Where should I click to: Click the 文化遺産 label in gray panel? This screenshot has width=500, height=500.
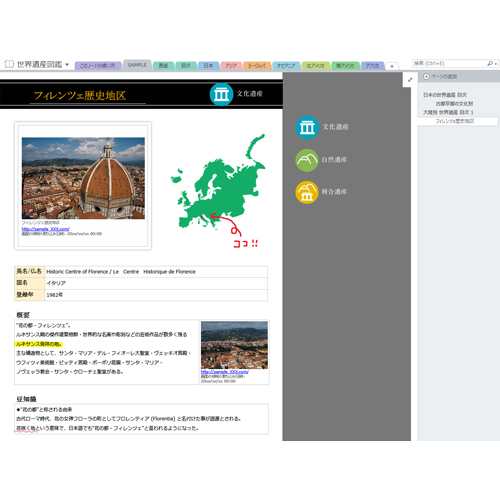(335, 127)
